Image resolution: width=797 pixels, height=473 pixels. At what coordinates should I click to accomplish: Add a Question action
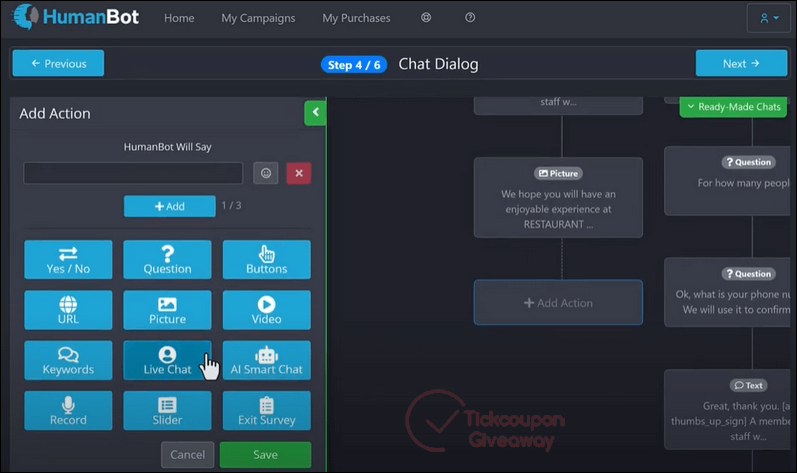[167, 260]
